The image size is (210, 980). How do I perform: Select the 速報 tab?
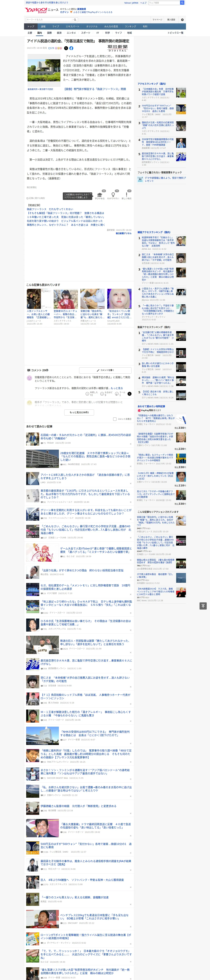(43, 27)
